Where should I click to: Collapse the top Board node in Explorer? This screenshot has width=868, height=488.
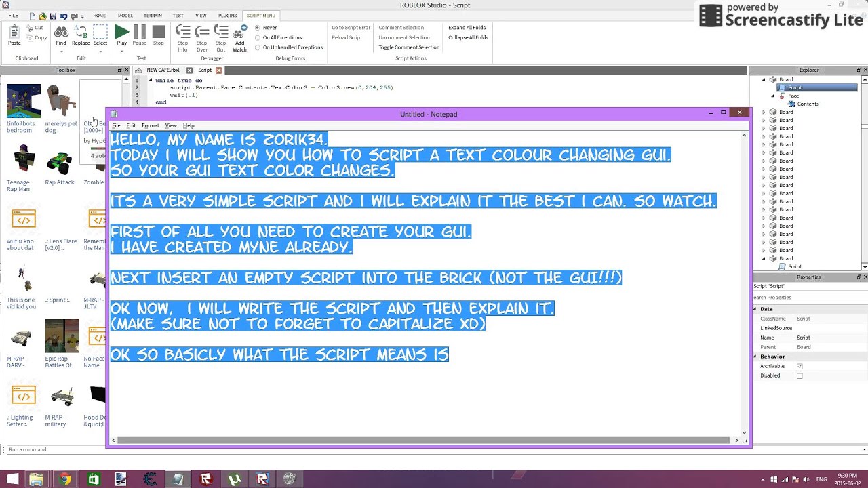764,79
